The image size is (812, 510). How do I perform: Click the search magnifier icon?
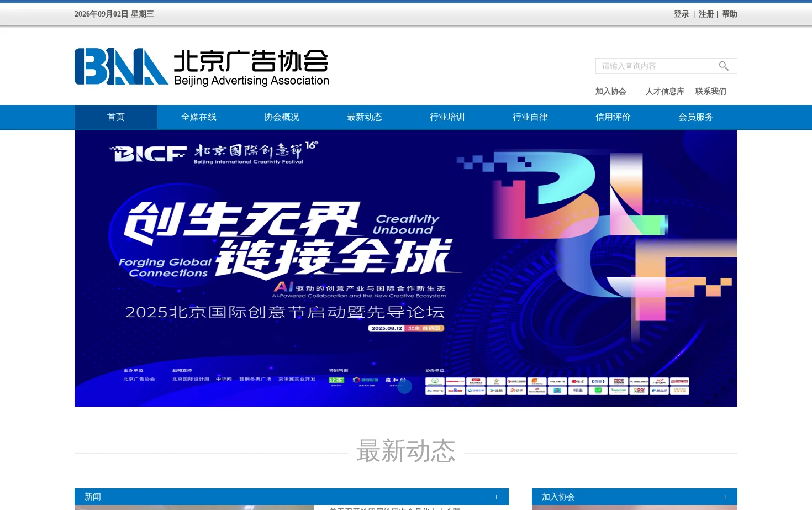(x=724, y=66)
